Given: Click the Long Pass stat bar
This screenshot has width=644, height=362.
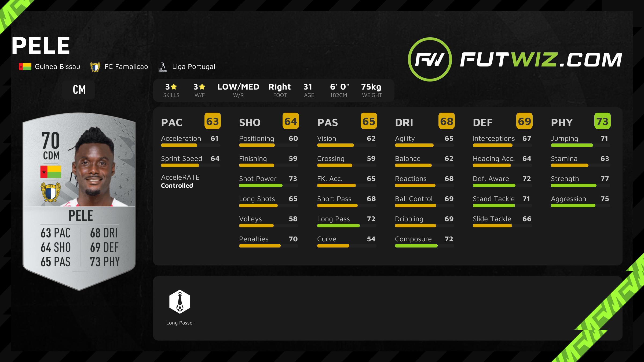Looking at the screenshot, I should coord(347,226).
